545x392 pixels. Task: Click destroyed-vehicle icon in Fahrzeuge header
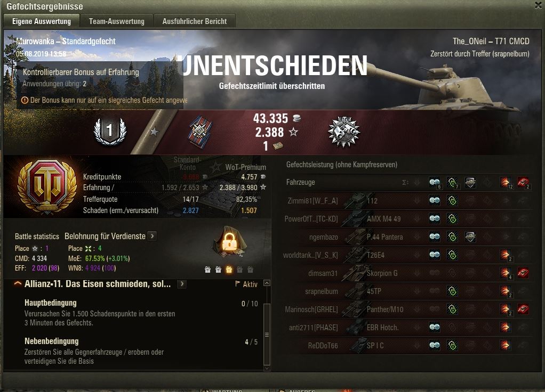click(x=523, y=182)
